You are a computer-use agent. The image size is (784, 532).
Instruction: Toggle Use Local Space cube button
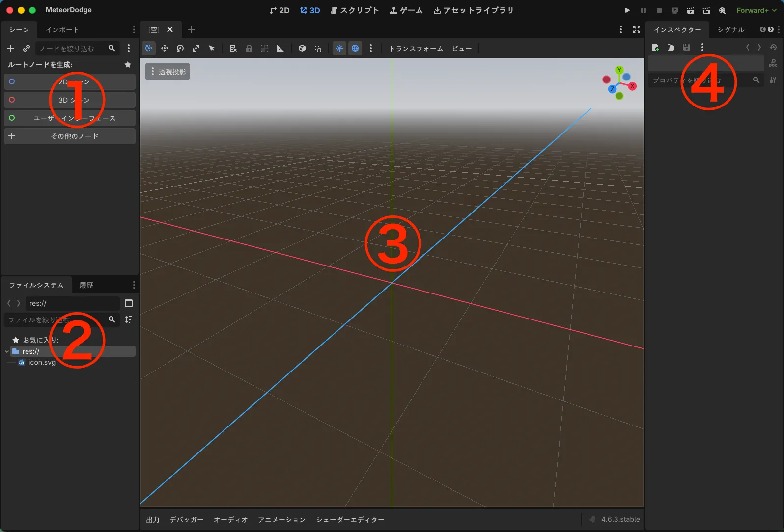click(x=302, y=48)
